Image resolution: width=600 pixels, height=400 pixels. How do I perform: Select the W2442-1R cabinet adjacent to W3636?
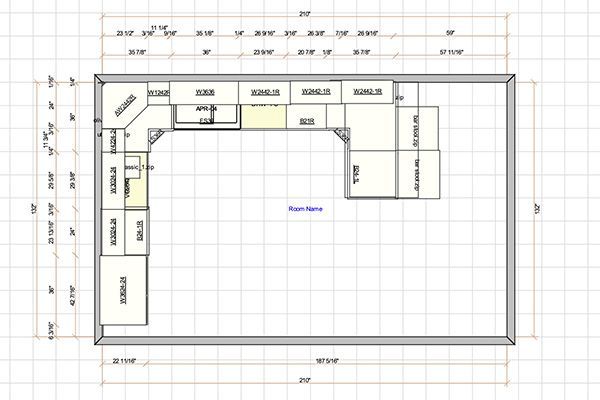coord(264,92)
